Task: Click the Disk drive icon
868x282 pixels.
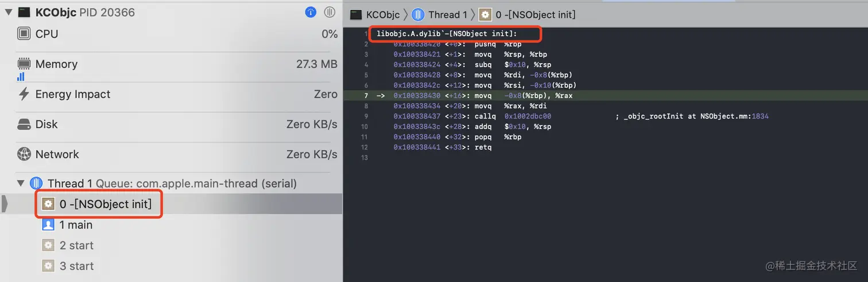Action: [x=24, y=124]
